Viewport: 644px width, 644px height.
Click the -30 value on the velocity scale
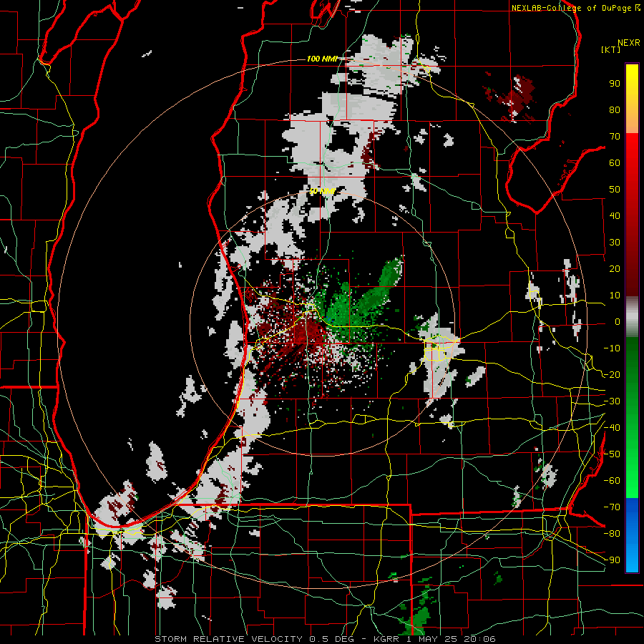612,401
